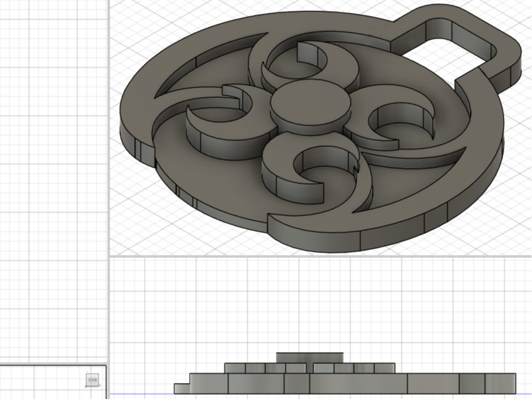532x399 pixels.
Task: Select the side-view profile of the model
Action: click(345, 374)
